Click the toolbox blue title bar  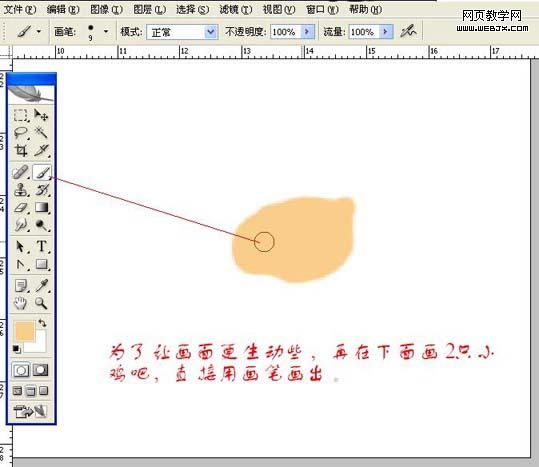[31, 79]
